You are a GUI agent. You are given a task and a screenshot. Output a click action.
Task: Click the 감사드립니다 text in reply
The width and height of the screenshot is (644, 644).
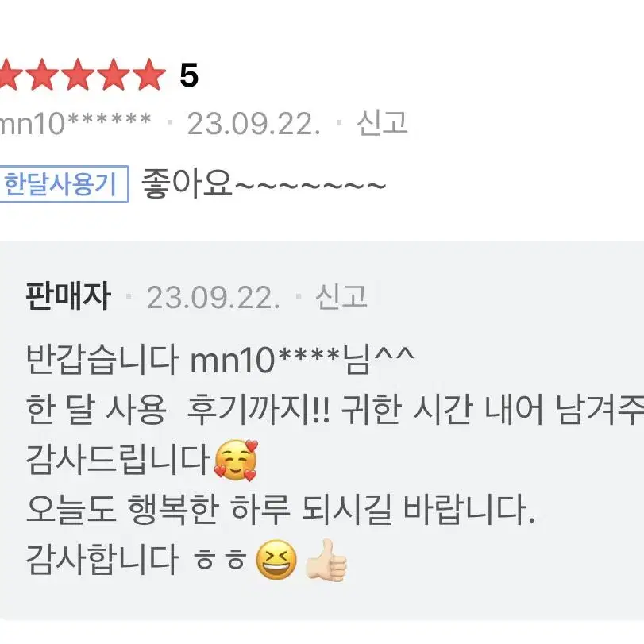tap(118, 460)
